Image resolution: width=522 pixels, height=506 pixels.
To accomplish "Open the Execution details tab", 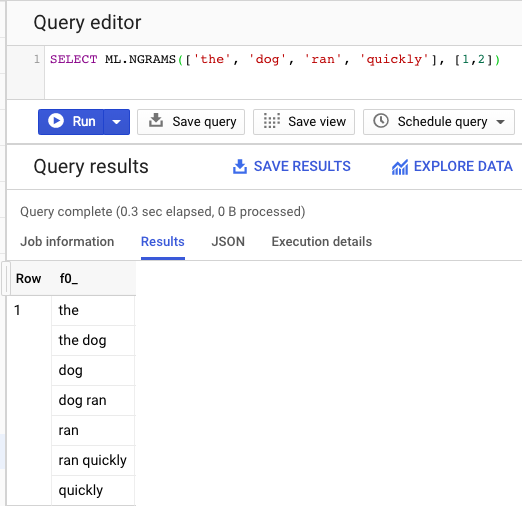I will [322, 242].
